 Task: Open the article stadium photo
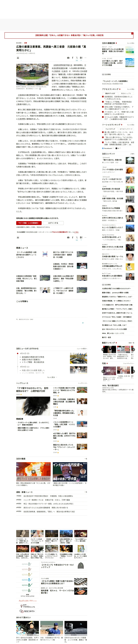pyautogui.click(x=32, y=74)
